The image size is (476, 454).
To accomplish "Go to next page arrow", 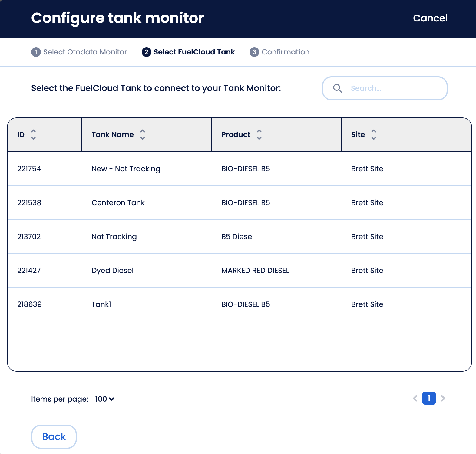I will tap(443, 398).
